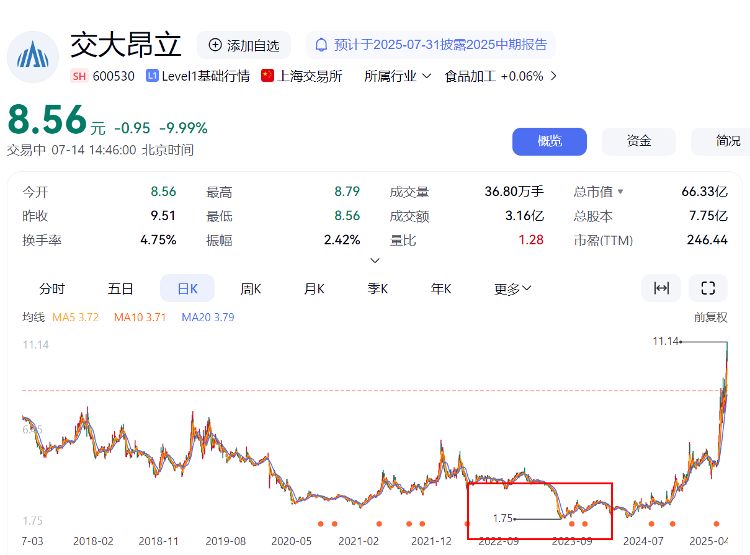Select 五日 chart period
This screenshot has width=750, height=555.
click(120, 289)
